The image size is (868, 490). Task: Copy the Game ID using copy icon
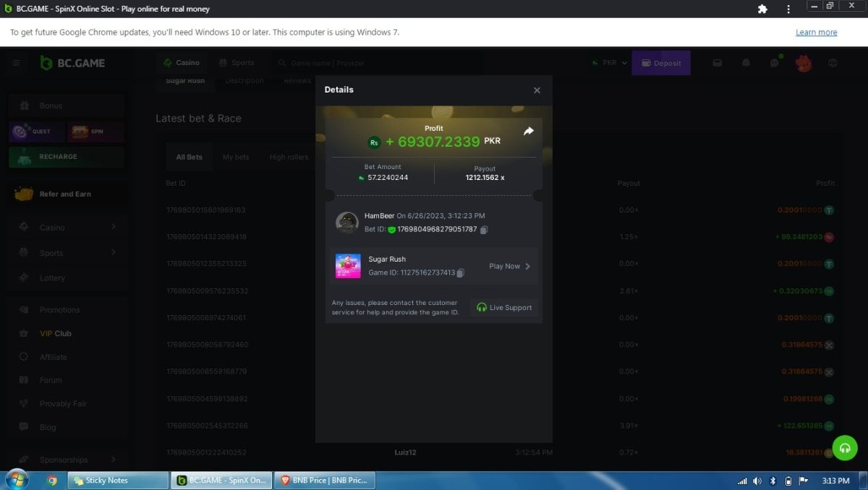click(460, 273)
